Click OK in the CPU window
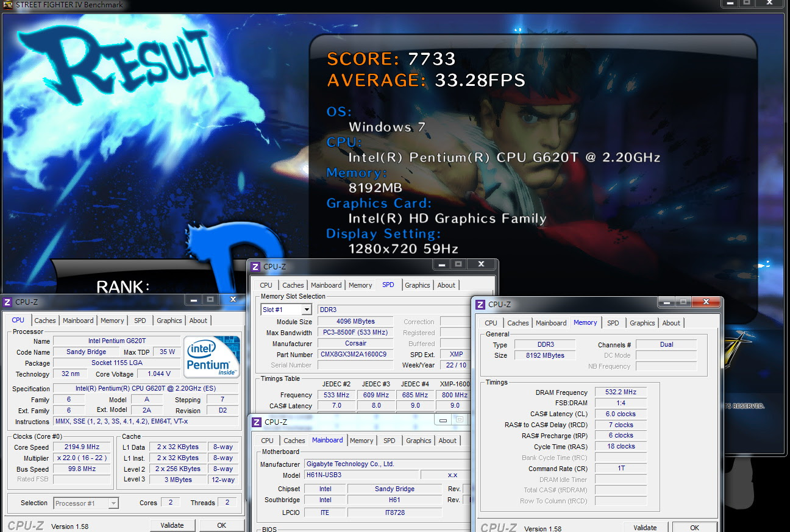This screenshot has height=532, width=790. click(222, 525)
